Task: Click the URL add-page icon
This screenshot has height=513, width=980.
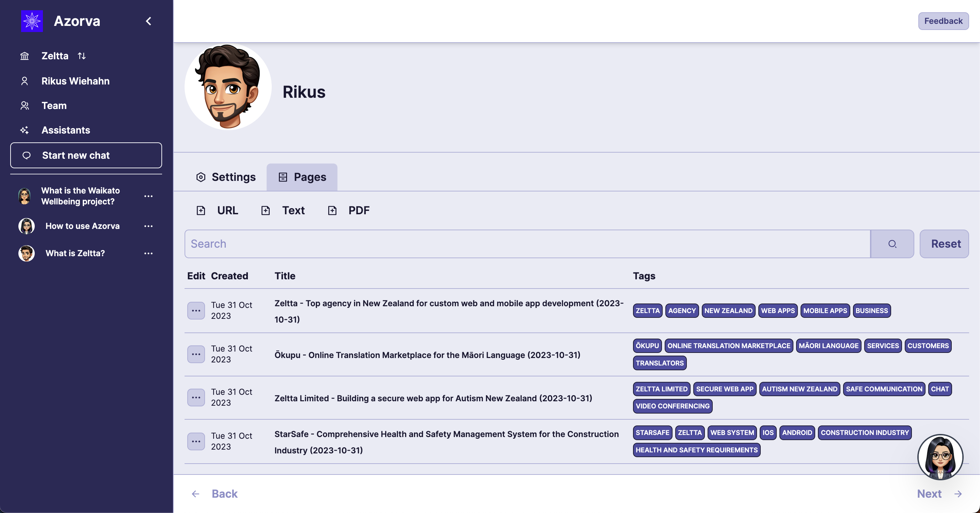Action: tap(201, 210)
